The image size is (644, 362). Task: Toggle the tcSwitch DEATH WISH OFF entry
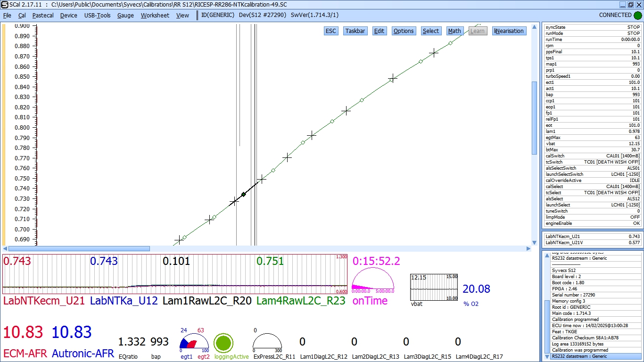point(591,162)
